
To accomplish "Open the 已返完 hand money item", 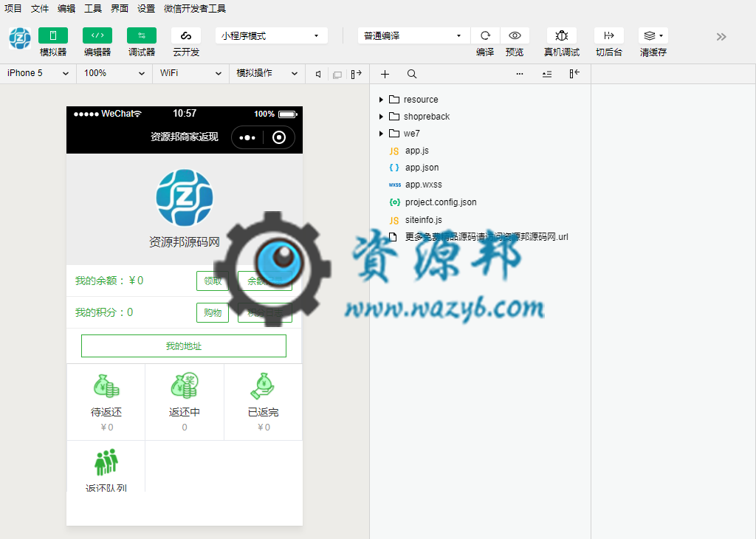I will (264, 402).
